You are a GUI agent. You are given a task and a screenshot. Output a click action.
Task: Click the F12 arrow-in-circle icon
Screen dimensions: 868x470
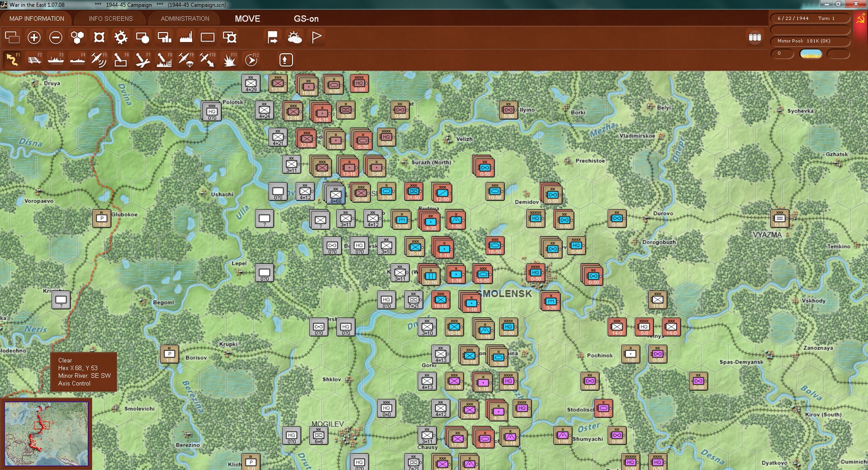pyautogui.click(x=251, y=60)
